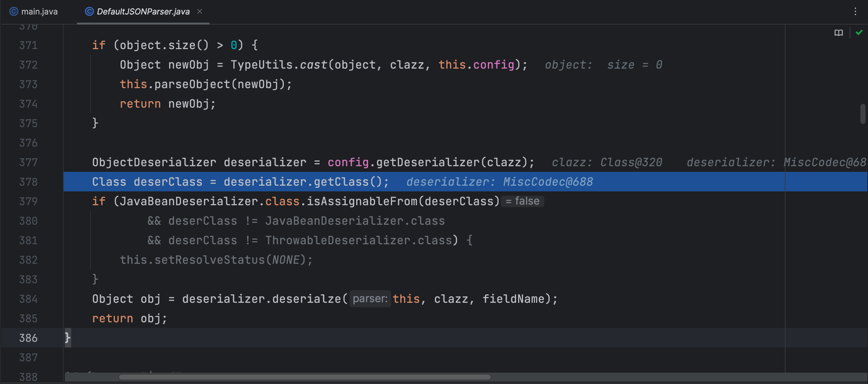Click inline hint 'object: size = 0'
Viewport: 868px width, 384px height.
click(604, 65)
